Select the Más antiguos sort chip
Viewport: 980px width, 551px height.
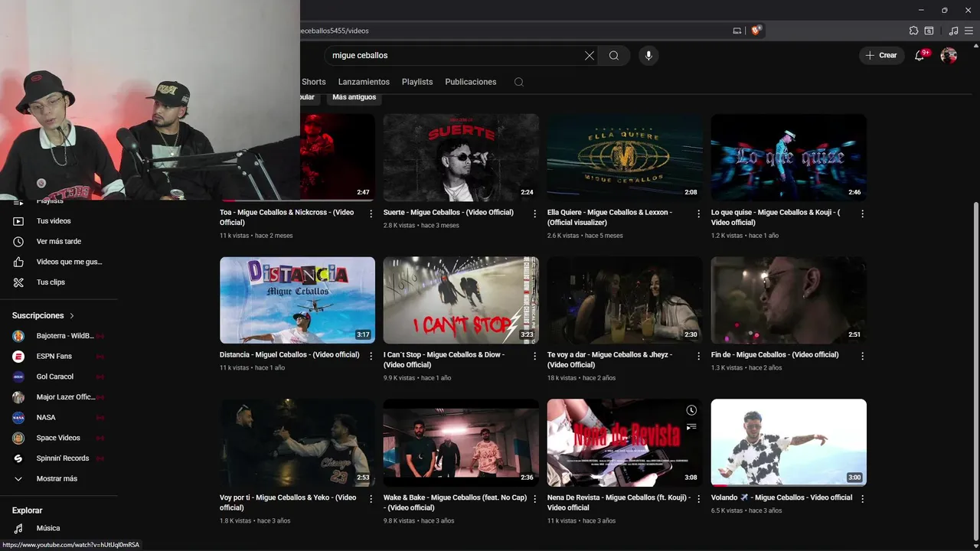[x=354, y=97]
